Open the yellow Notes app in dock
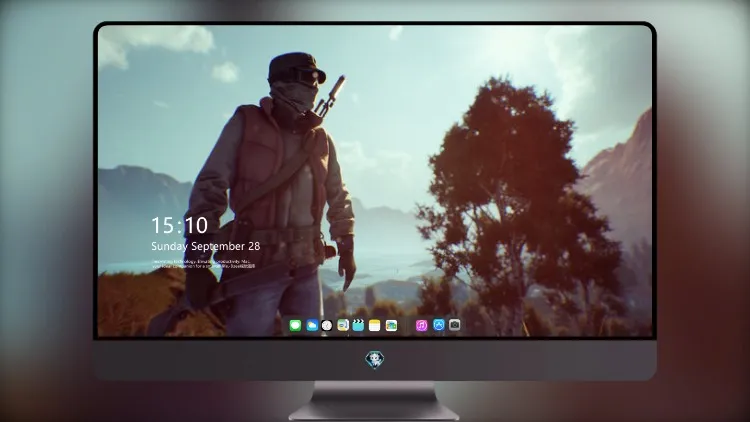This screenshot has width=750, height=422. (x=375, y=325)
